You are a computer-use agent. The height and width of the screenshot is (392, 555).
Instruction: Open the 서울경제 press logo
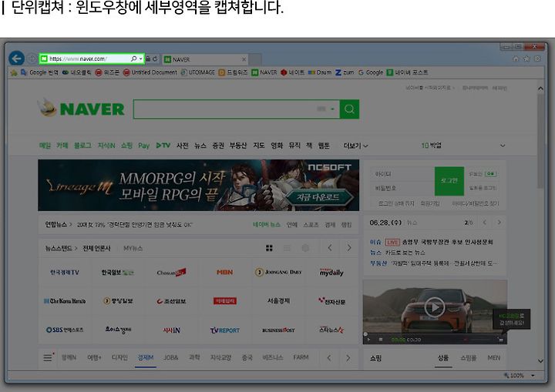278,301
